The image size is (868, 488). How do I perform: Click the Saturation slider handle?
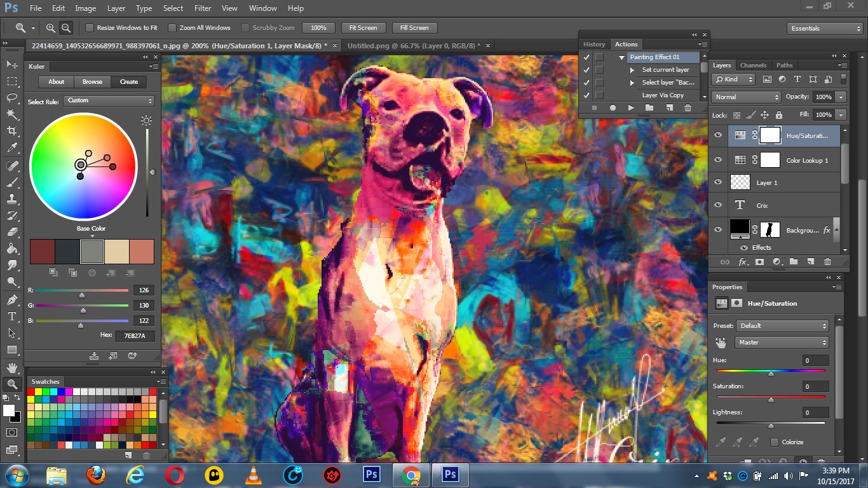771,400
